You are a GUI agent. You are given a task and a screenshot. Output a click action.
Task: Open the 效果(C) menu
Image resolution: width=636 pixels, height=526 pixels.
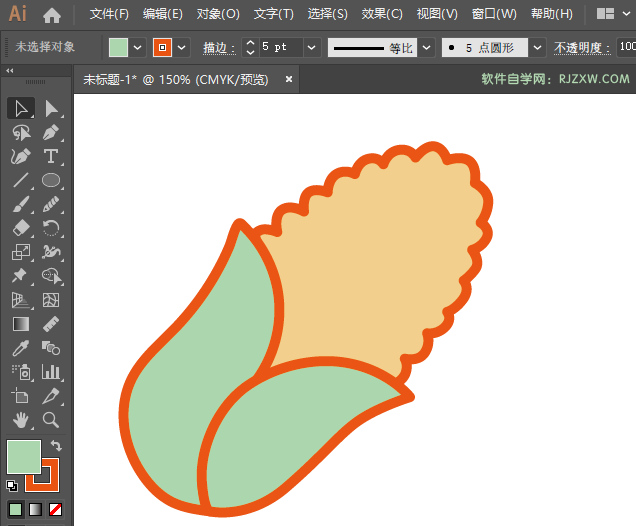382,15
